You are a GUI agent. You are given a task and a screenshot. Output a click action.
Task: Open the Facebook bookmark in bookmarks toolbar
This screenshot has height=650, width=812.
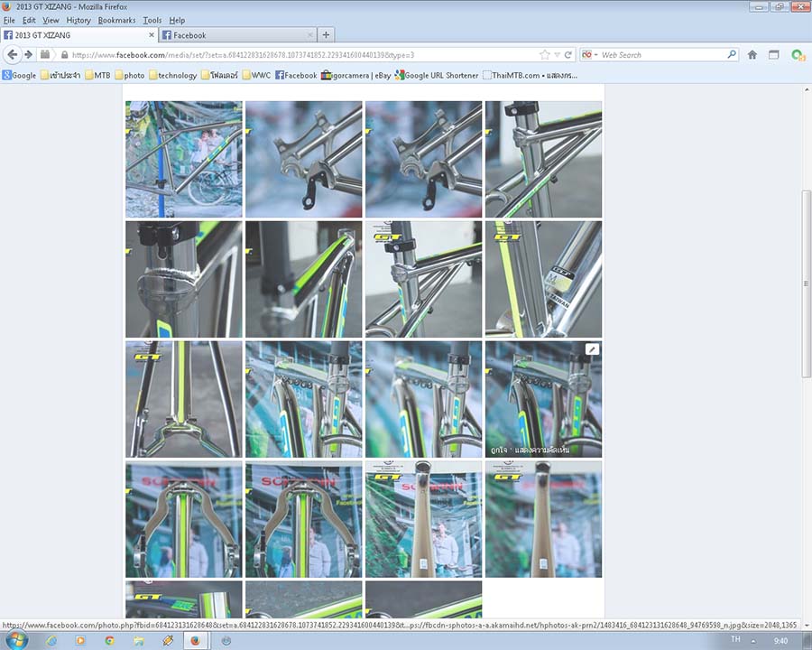(x=296, y=75)
